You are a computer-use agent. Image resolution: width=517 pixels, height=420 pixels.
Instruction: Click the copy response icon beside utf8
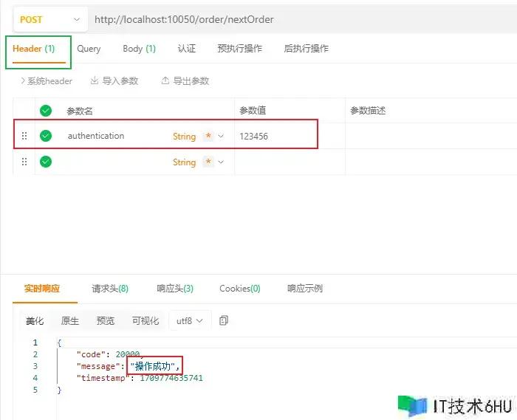pos(224,320)
